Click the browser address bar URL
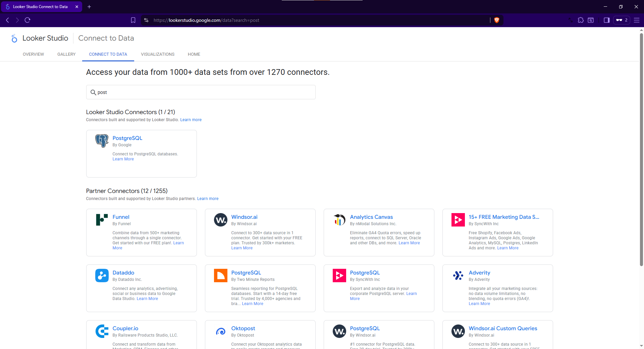 pos(206,20)
